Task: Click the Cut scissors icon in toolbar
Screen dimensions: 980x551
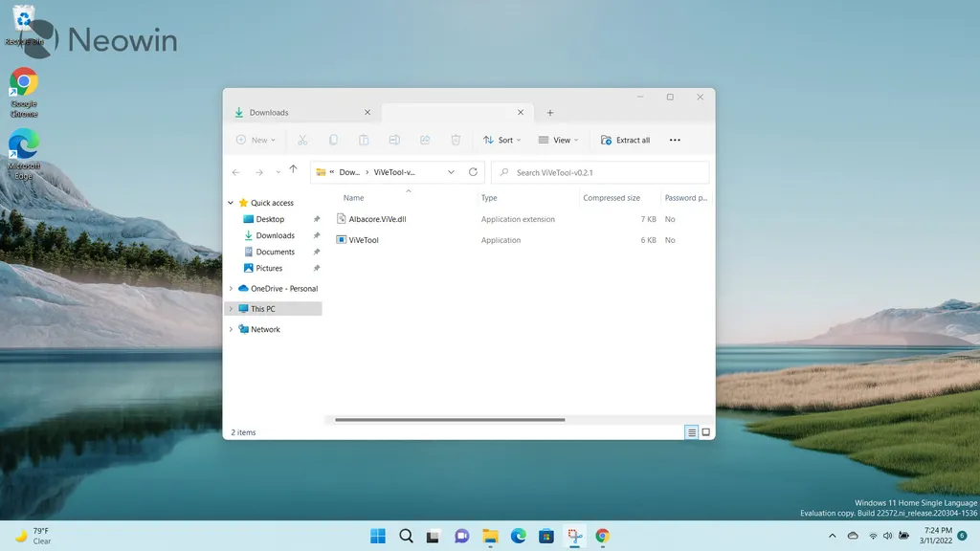Action: 302,140
